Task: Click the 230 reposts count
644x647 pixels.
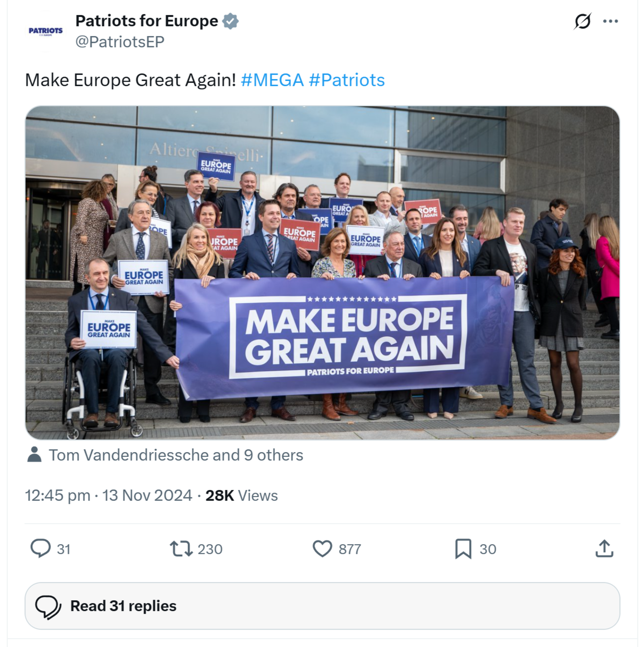Action: (210, 549)
